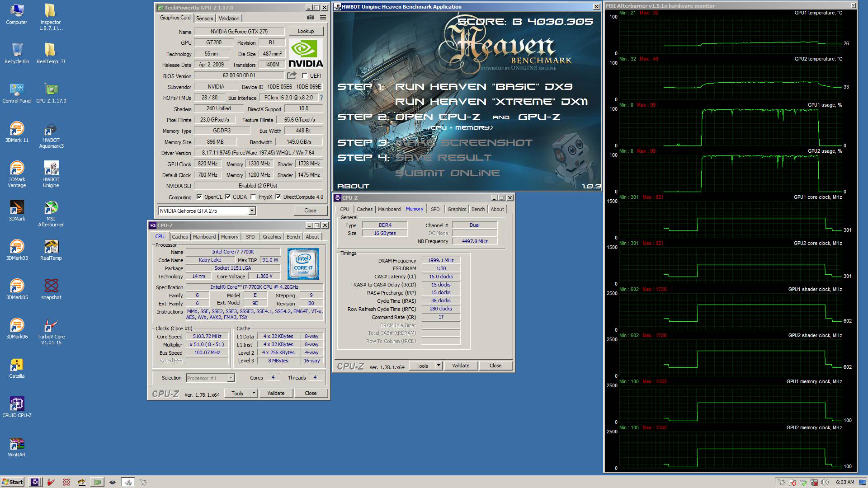Screen dimensions: 868x488
Task: Open the HWBOT Unigine desktop shortcut
Action: (x=51, y=174)
